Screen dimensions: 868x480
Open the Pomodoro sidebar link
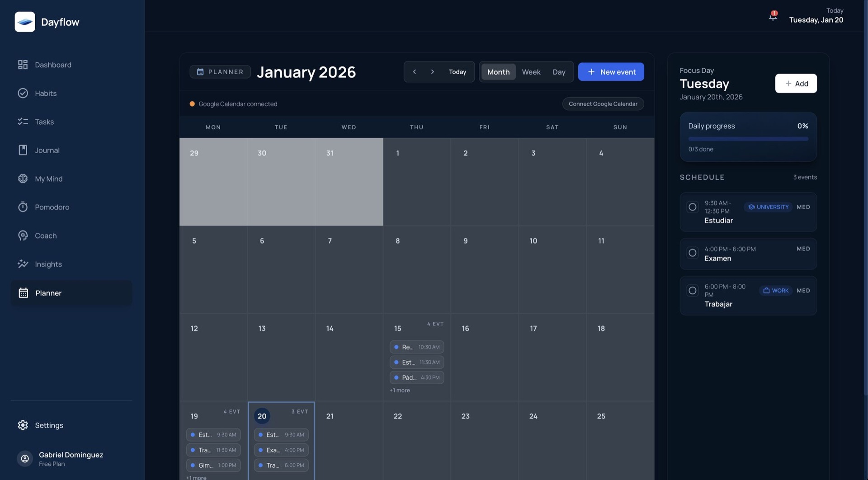[71, 207]
